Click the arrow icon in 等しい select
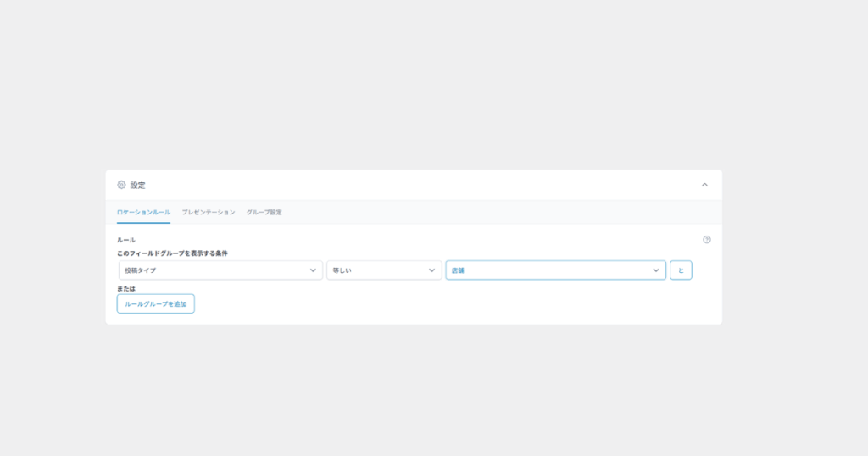 coord(432,270)
